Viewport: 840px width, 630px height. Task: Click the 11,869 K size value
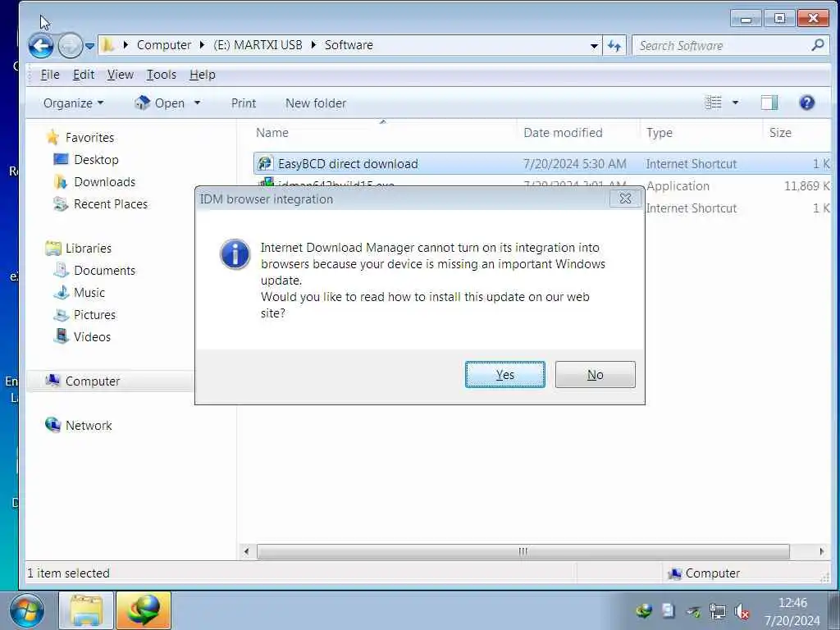coord(807,186)
